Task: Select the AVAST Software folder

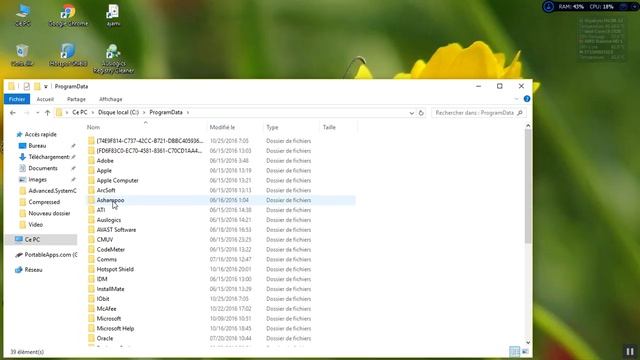Action: click(x=116, y=230)
